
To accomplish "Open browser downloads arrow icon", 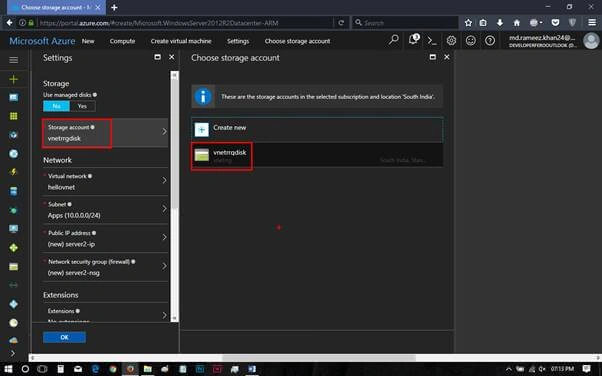I will pos(499,23).
